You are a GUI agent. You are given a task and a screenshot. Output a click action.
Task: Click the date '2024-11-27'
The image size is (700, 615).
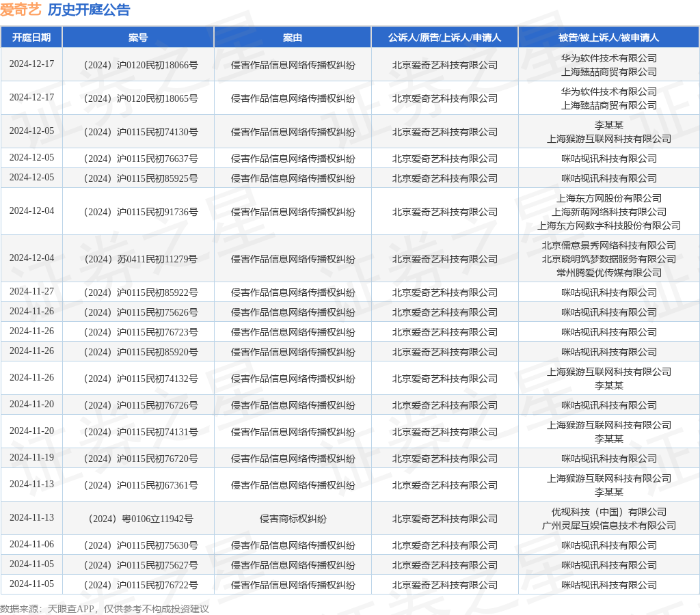coord(31,291)
